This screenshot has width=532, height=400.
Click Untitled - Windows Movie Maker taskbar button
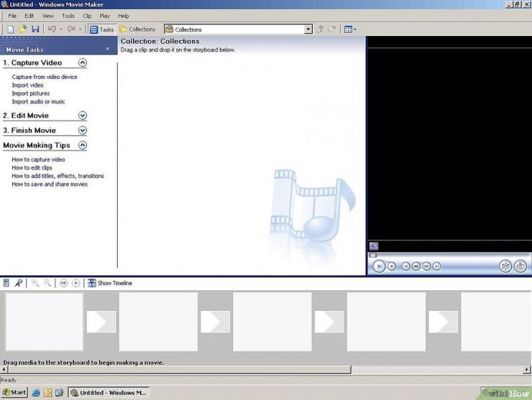coord(109,393)
